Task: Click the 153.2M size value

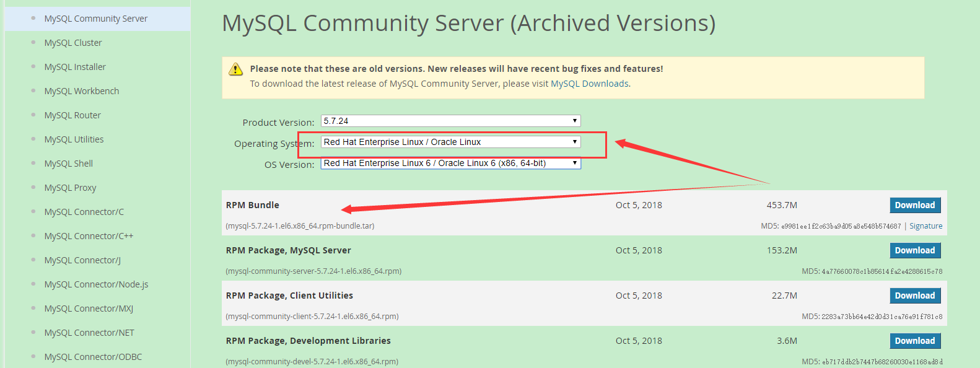Action: point(782,250)
